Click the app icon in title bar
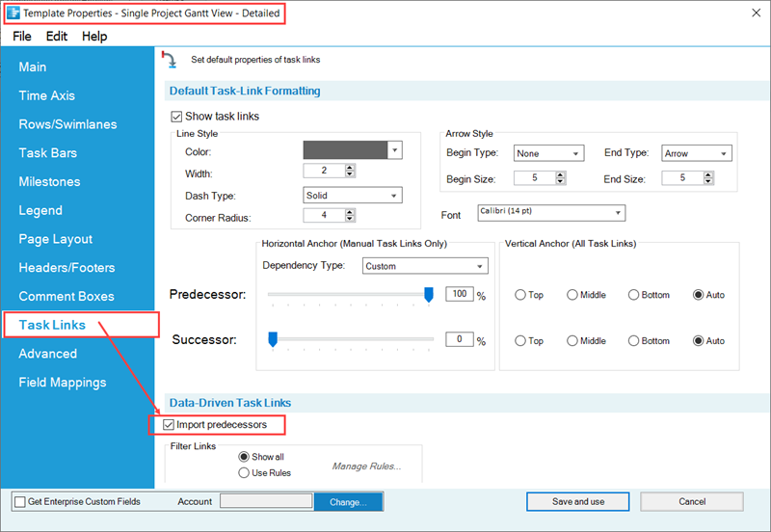The height and width of the screenshot is (532, 771). (13, 13)
